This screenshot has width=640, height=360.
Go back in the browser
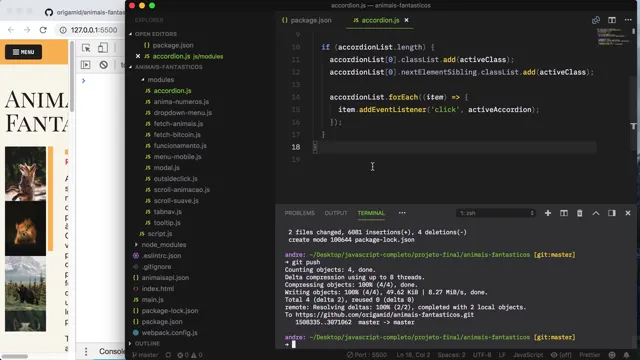click(x=11, y=30)
